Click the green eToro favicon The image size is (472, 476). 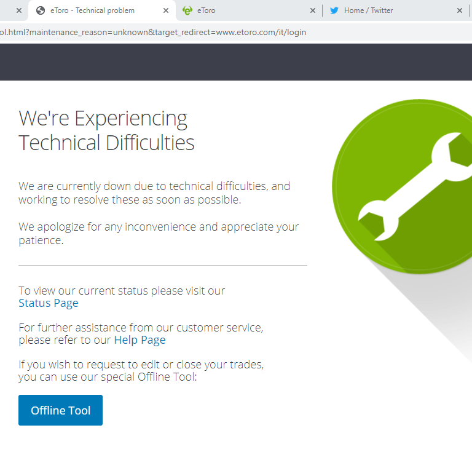(x=187, y=10)
